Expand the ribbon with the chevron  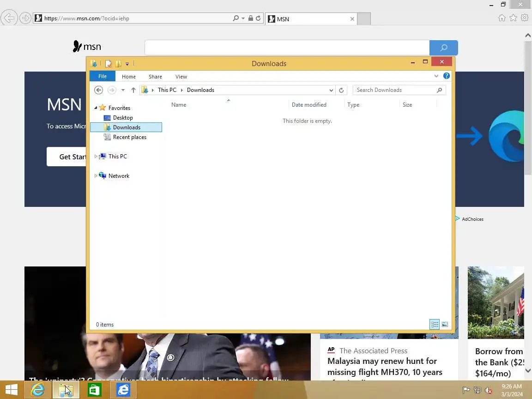[x=436, y=76]
